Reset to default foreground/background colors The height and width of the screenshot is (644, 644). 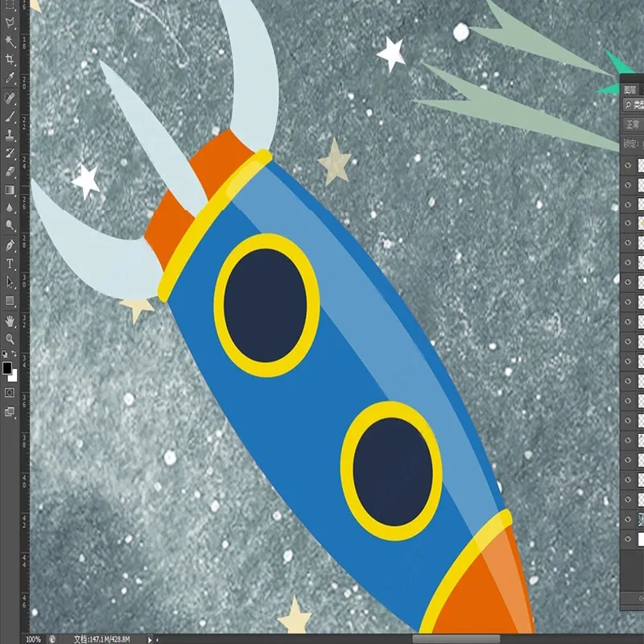click(x=5, y=353)
